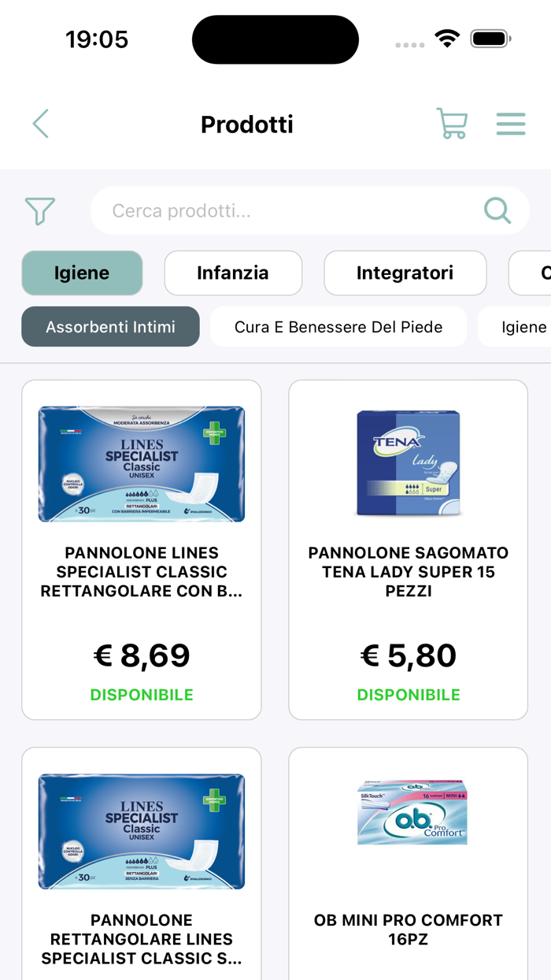Open the Tena Lady Super product image
This screenshot has width=551, height=980.
pyautogui.click(x=409, y=463)
